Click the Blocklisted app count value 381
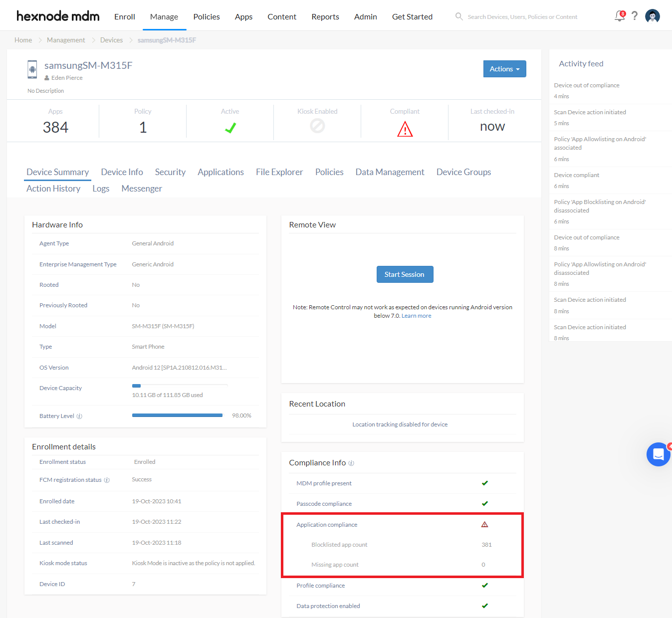 tap(487, 545)
